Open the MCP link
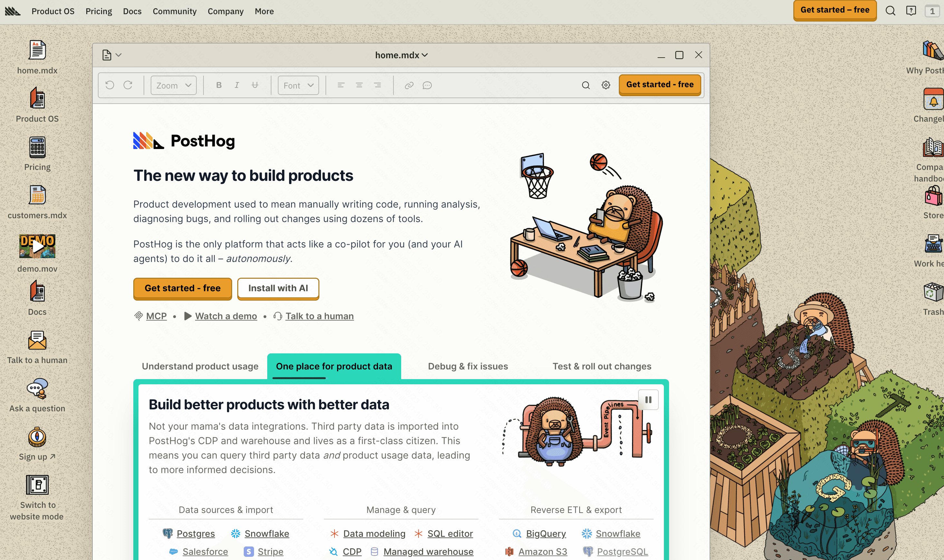Image resolution: width=944 pixels, height=560 pixels. [156, 316]
